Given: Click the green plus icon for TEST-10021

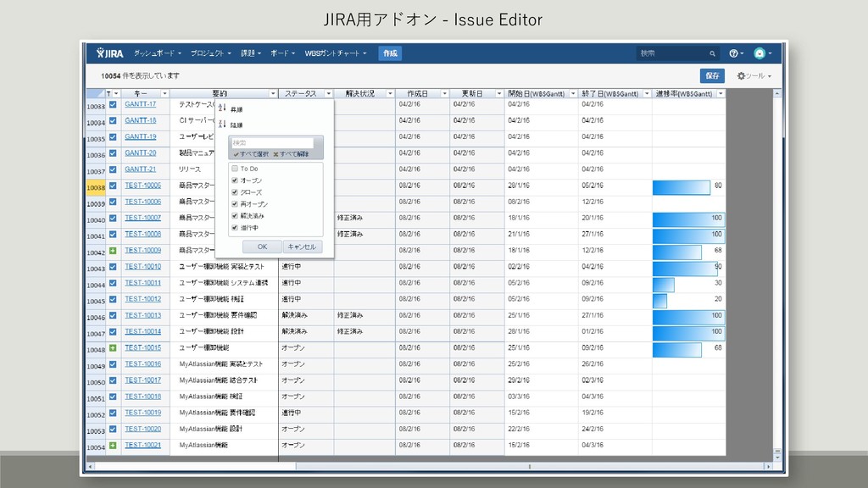Looking at the screenshot, I should [x=113, y=446].
